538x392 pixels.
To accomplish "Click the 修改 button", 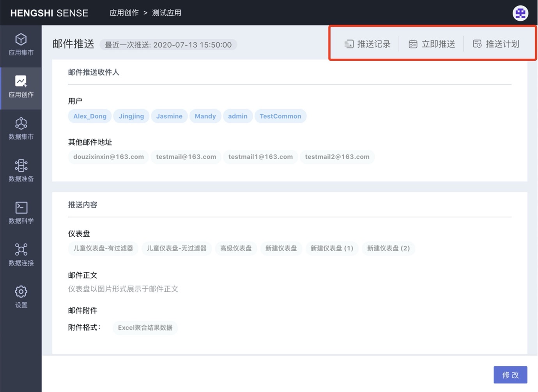I will click(510, 375).
